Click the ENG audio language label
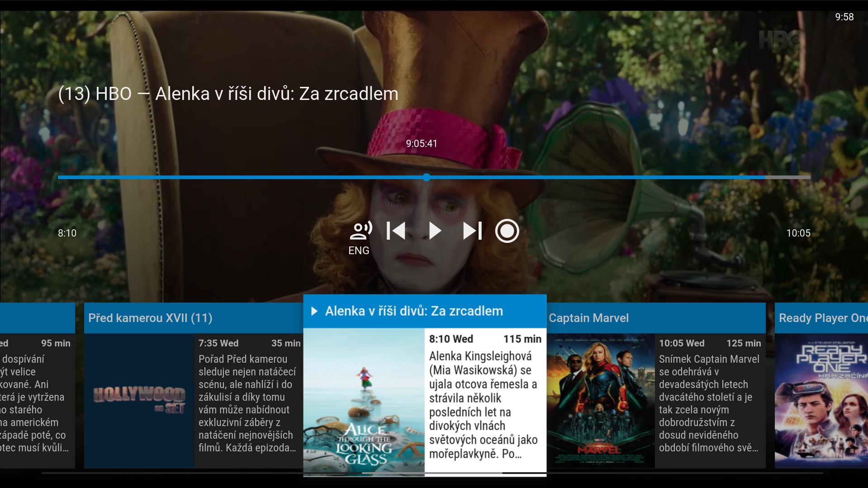Image resolution: width=868 pixels, height=488 pixels. [x=359, y=251]
